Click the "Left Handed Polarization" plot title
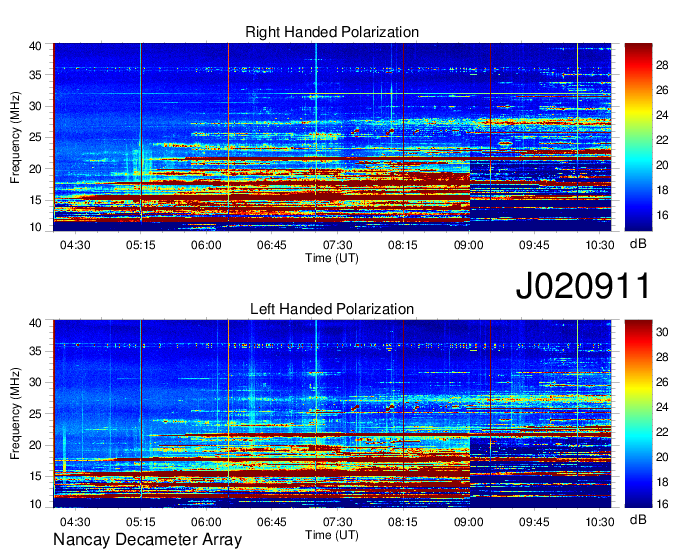 pos(332,309)
